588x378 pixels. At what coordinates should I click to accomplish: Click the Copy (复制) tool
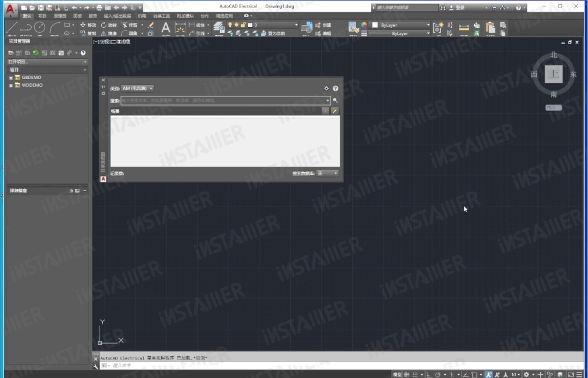pyautogui.click(x=88, y=33)
